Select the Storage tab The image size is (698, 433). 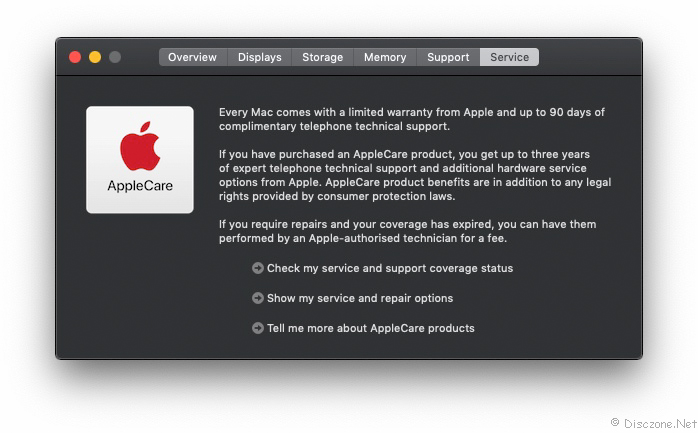pyautogui.click(x=322, y=57)
